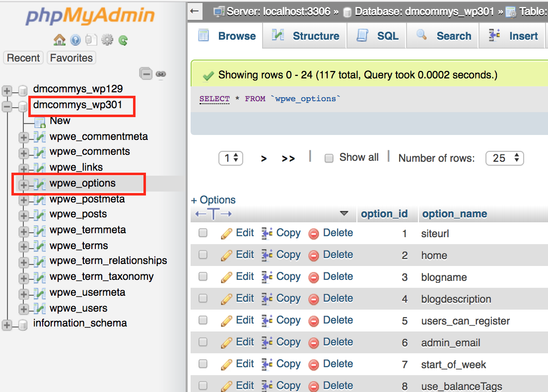Open the SQL tab

point(377,36)
